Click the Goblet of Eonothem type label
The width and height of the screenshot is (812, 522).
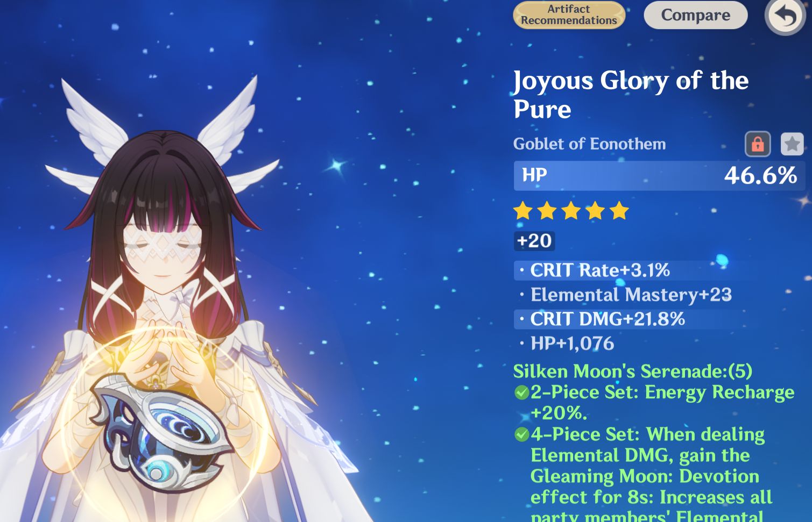coord(589,144)
